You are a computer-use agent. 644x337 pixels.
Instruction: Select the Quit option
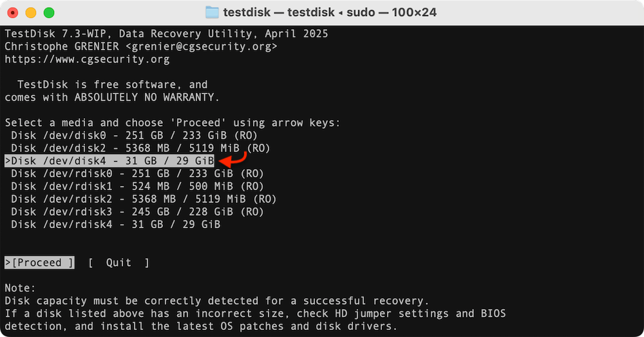tap(118, 263)
